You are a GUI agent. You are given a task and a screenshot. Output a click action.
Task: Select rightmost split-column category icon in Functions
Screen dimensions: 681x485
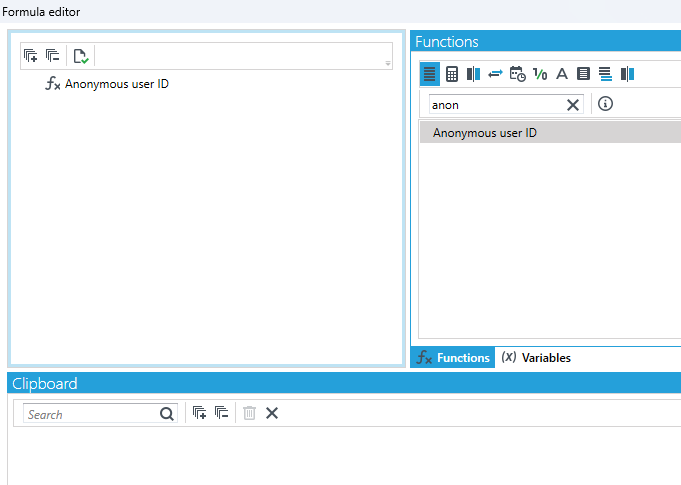tap(628, 74)
